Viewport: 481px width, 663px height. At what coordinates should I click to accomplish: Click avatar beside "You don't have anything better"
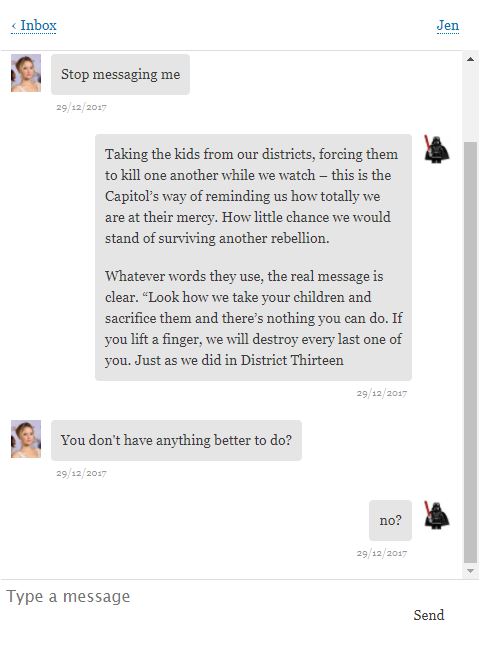(x=26, y=439)
